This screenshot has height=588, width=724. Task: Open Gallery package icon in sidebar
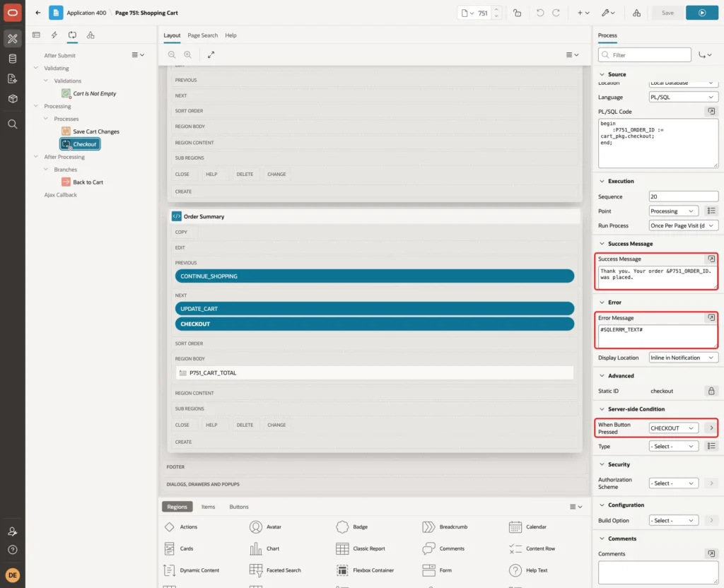tap(13, 99)
